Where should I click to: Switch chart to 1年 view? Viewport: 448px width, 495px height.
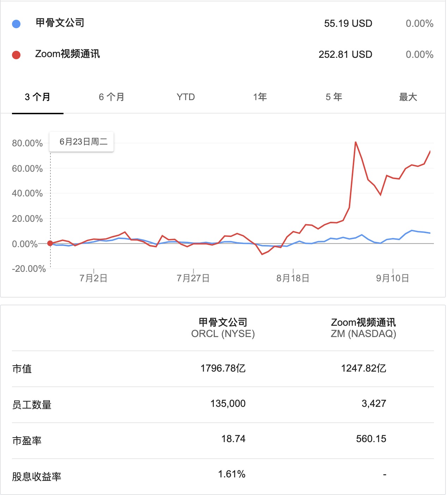pos(260,97)
